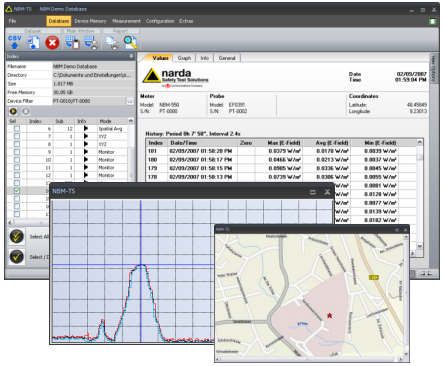Click the print main window icon
444x366 pixels.
pos(91,43)
